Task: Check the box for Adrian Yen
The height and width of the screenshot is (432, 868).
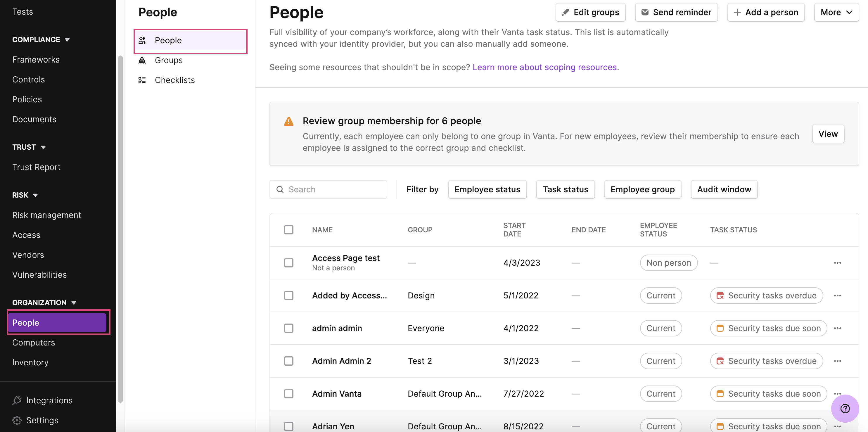Action: [289, 426]
